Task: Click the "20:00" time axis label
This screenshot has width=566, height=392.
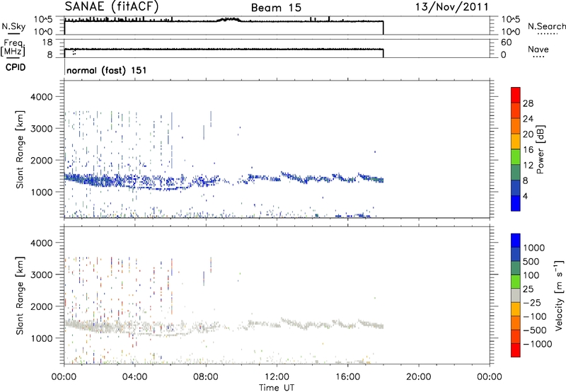Action: [418, 377]
